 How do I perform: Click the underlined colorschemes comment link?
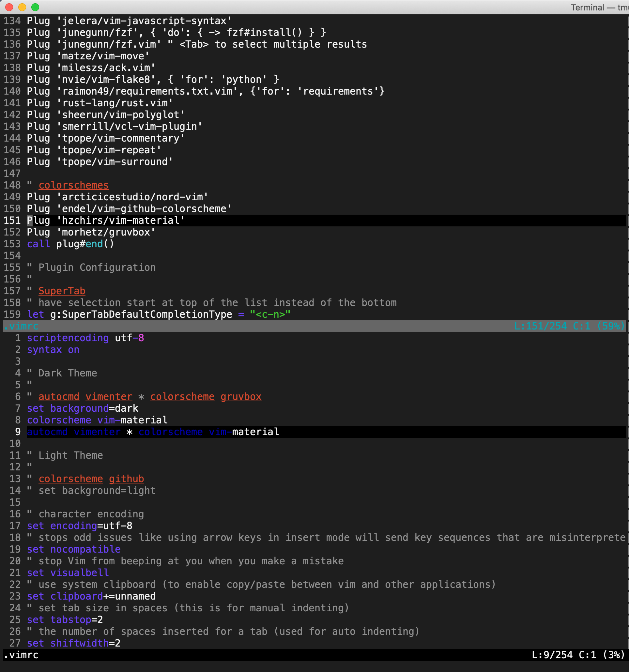(x=74, y=185)
